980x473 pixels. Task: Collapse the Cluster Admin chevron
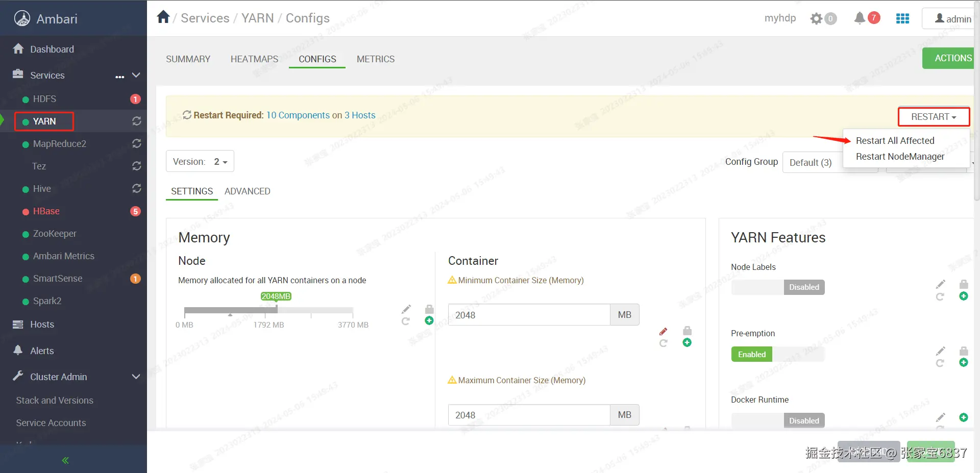pos(136,377)
